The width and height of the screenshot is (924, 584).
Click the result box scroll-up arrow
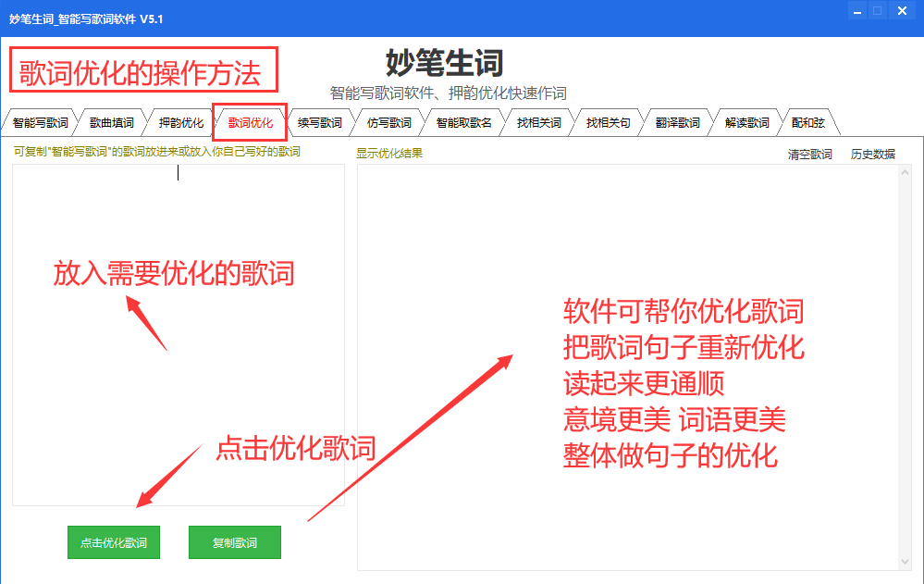click(906, 172)
